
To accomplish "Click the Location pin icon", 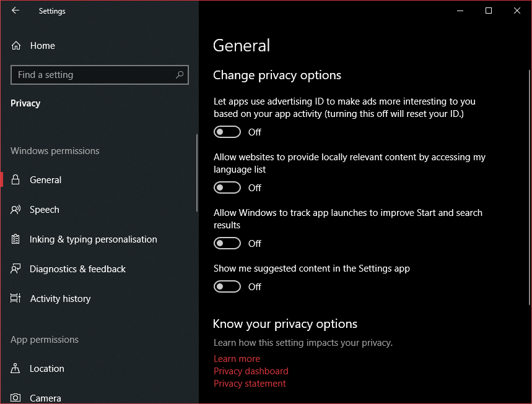I will [15, 368].
